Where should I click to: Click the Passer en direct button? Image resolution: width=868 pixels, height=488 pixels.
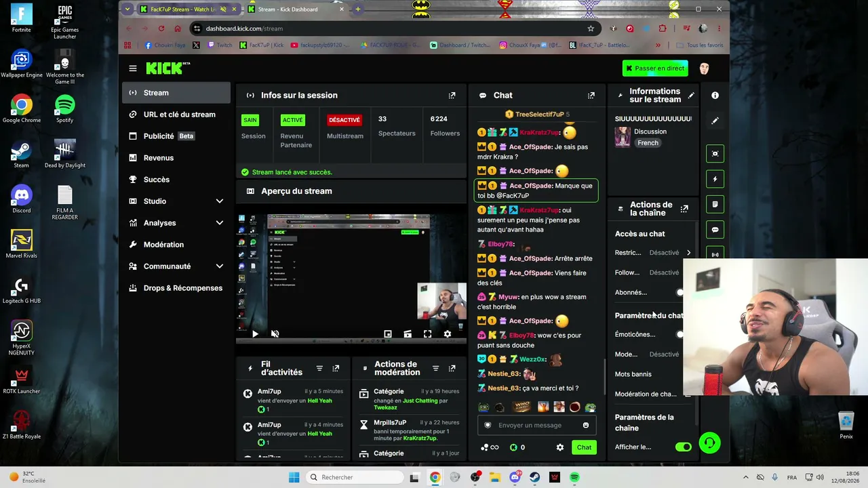pos(655,68)
